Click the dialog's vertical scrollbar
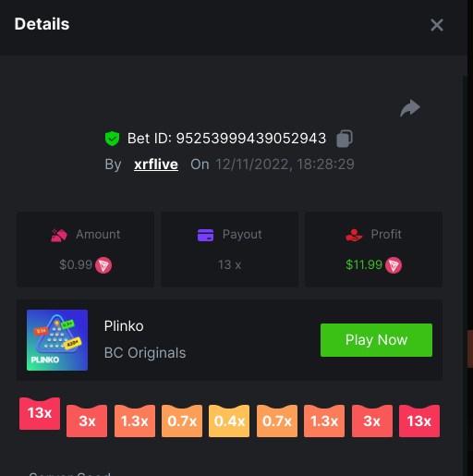The width and height of the screenshot is (473, 476). [x=465, y=275]
